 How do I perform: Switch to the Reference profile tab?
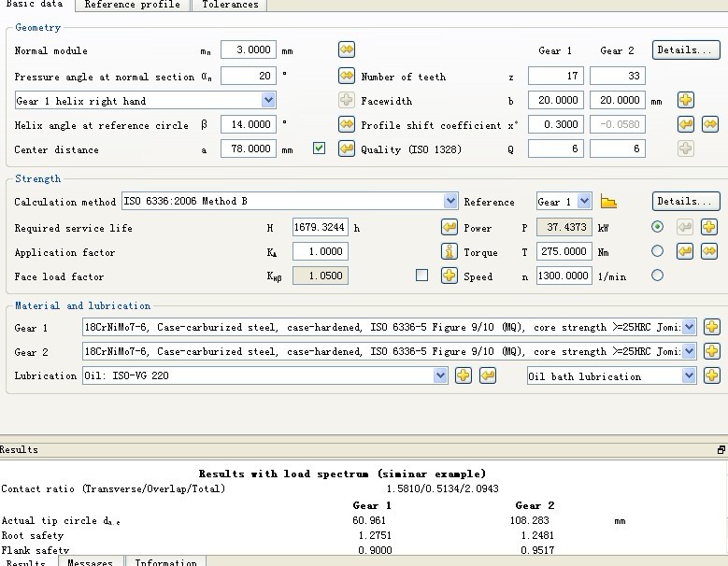pos(133,5)
